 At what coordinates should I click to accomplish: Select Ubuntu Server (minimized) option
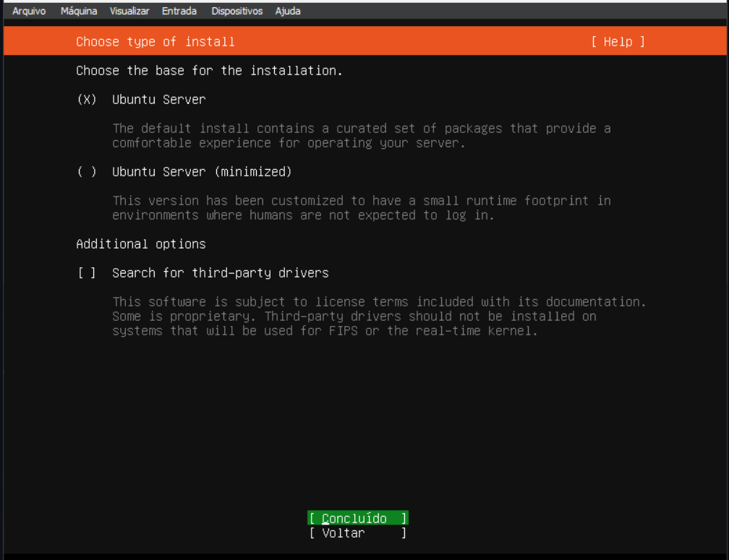(x=86, y=171)
